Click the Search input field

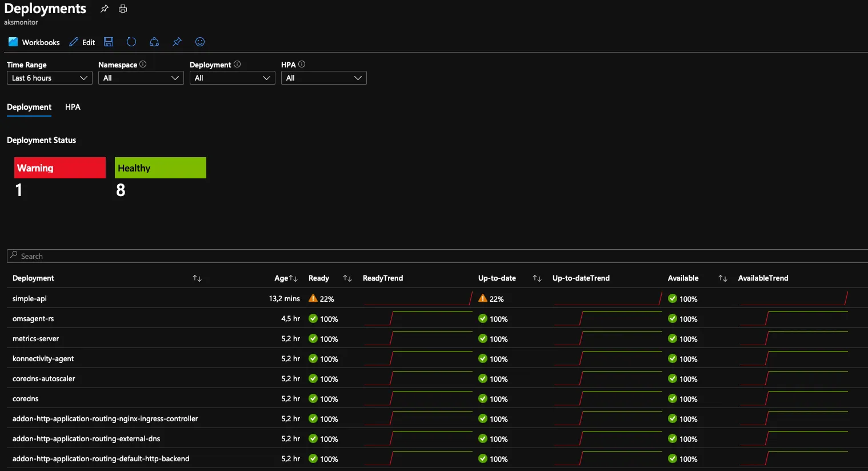pyautogui.click(x=437, y=256)
